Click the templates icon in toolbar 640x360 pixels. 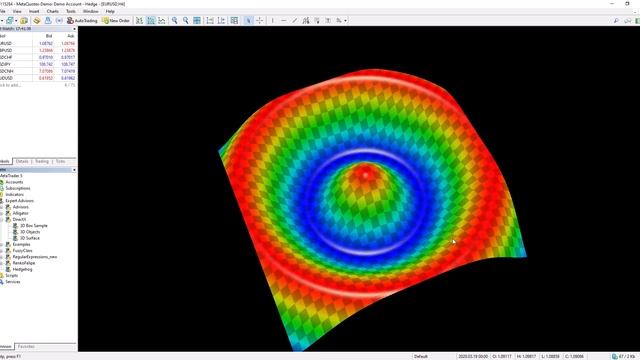234,20
